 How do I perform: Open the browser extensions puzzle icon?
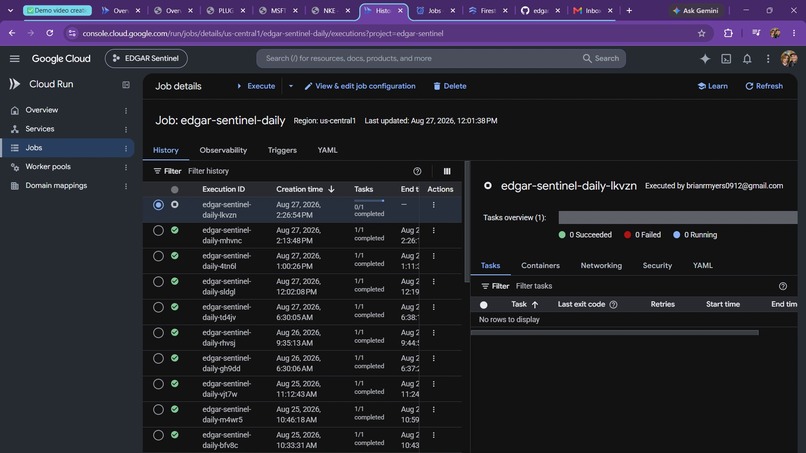(728, 33)
